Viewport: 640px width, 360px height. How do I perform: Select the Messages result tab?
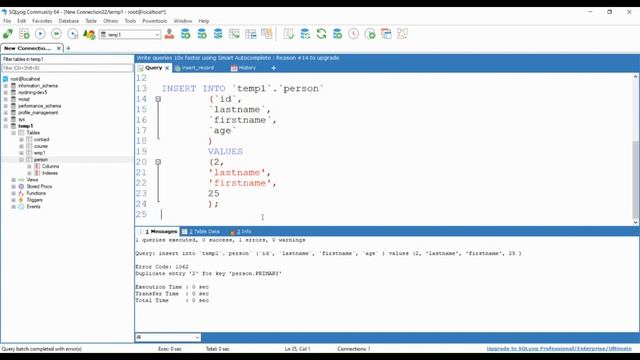[158, 231]
